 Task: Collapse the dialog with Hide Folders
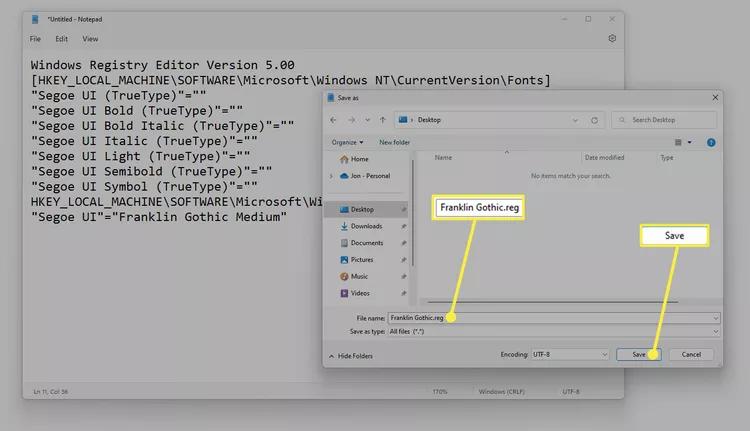pyautogui.click(x=351, y=356)
